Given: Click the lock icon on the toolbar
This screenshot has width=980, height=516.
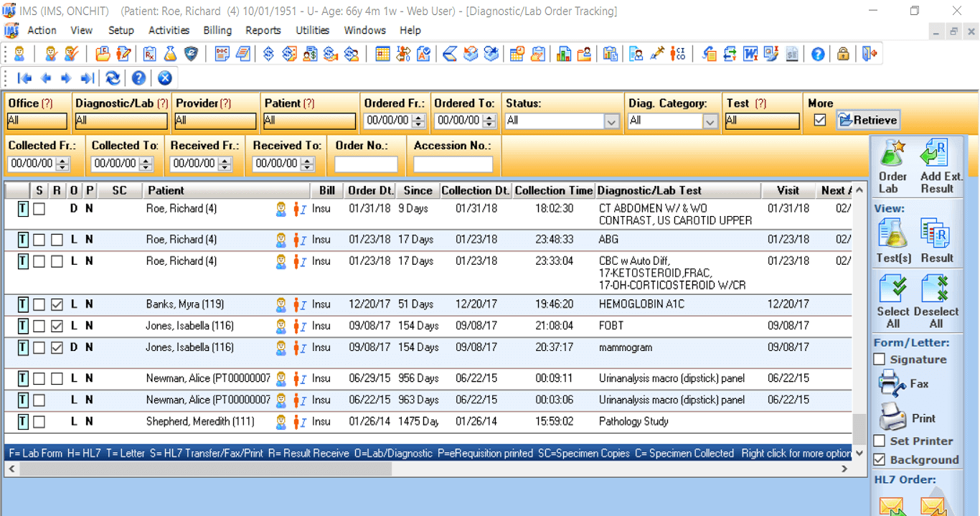Looking at the screenshot, I should point(844,53).
